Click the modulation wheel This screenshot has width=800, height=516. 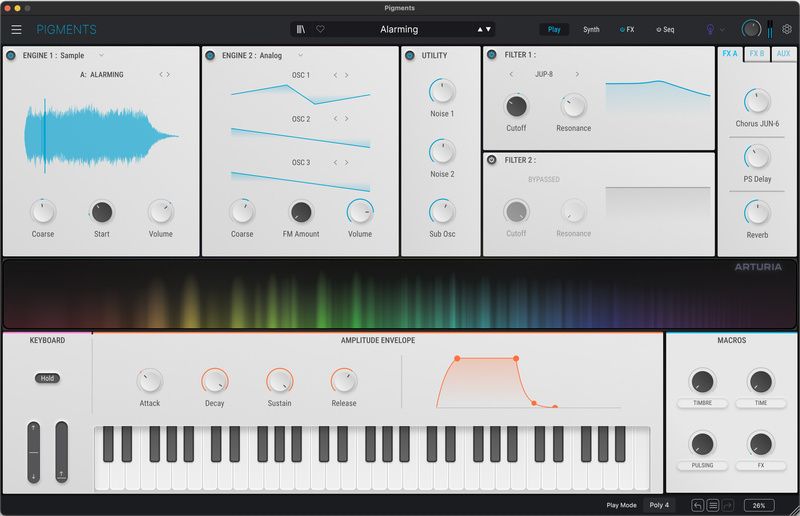pyautogui.click(x=62, y=452)
